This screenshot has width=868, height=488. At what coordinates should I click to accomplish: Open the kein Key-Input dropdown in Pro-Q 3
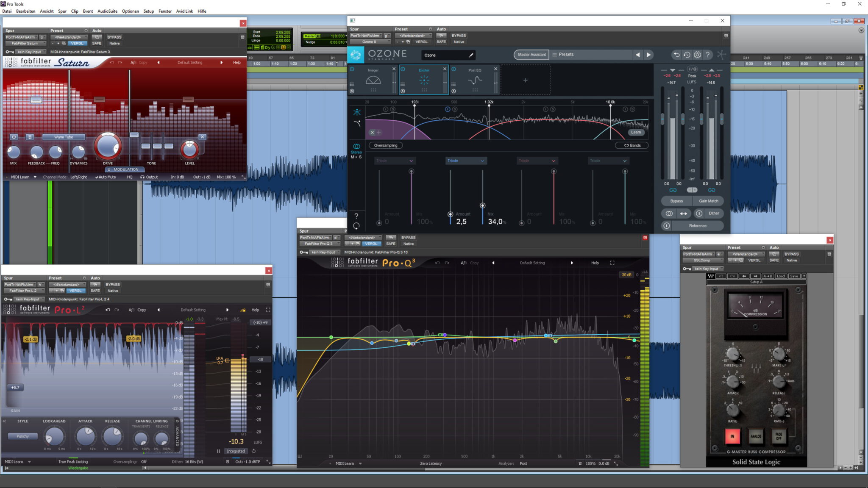coord(324,252)
